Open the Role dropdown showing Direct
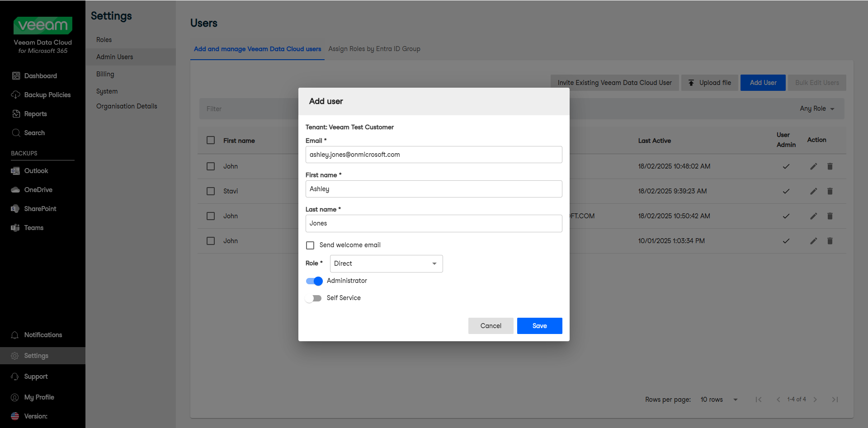This screenshot has width=868, height=428. (387, 263)
